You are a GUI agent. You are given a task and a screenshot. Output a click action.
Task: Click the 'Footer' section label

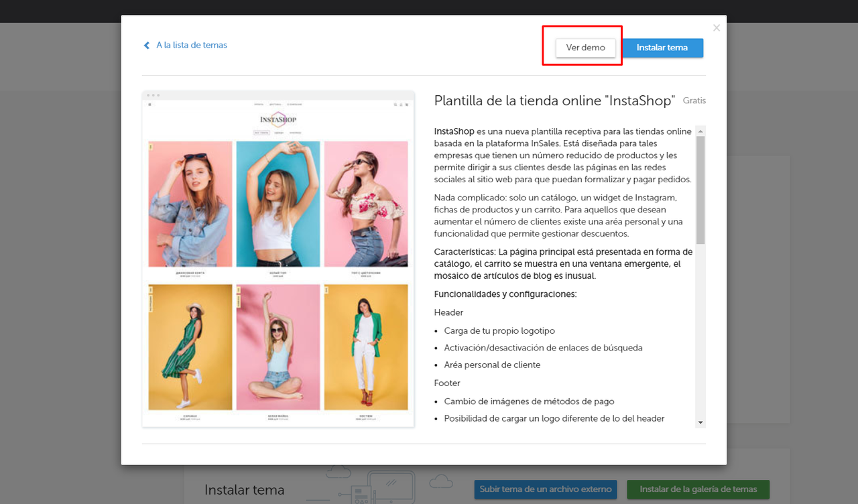click(x=447, y=383)
